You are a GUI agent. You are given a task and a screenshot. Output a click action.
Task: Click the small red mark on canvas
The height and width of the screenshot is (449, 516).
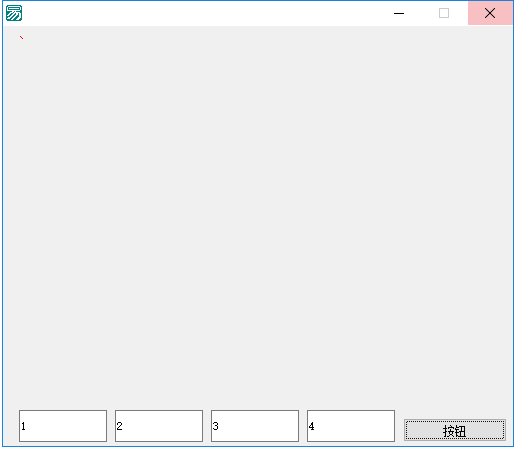click(21, 38)
